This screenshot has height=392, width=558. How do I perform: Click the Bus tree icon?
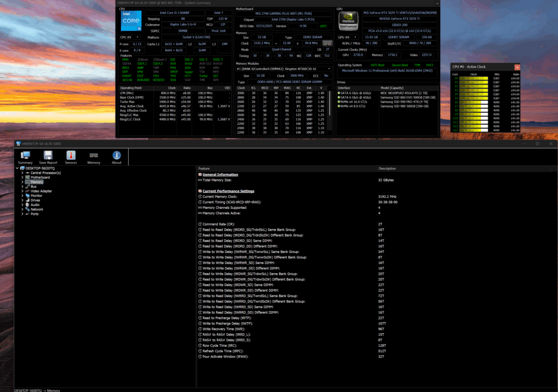point(27,186)
